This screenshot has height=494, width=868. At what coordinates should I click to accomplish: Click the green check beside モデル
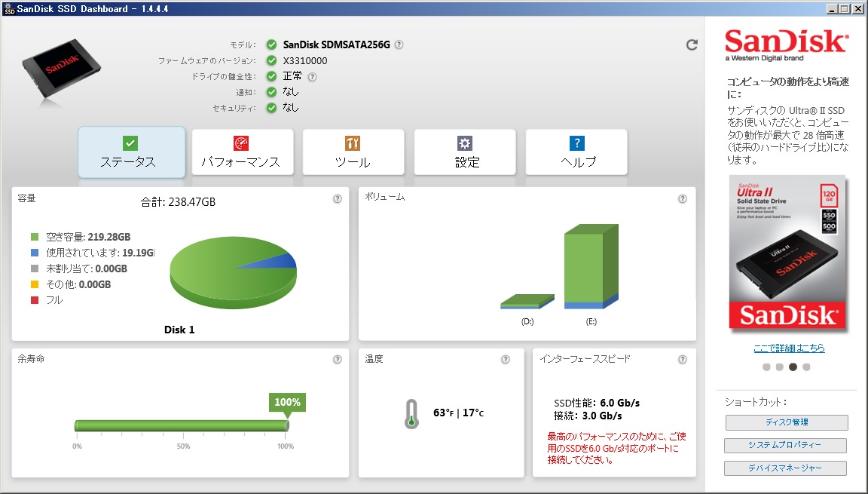271,44
